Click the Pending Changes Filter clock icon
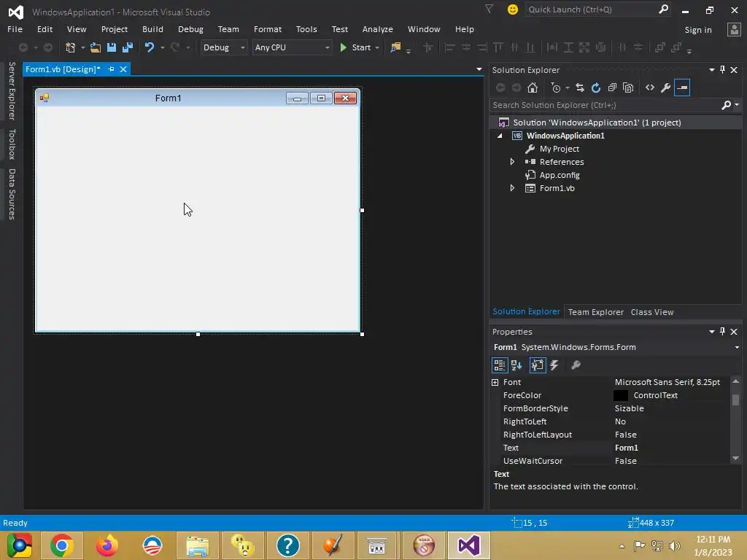Viewport: 747px width, 560px height. tap(556, 87)
